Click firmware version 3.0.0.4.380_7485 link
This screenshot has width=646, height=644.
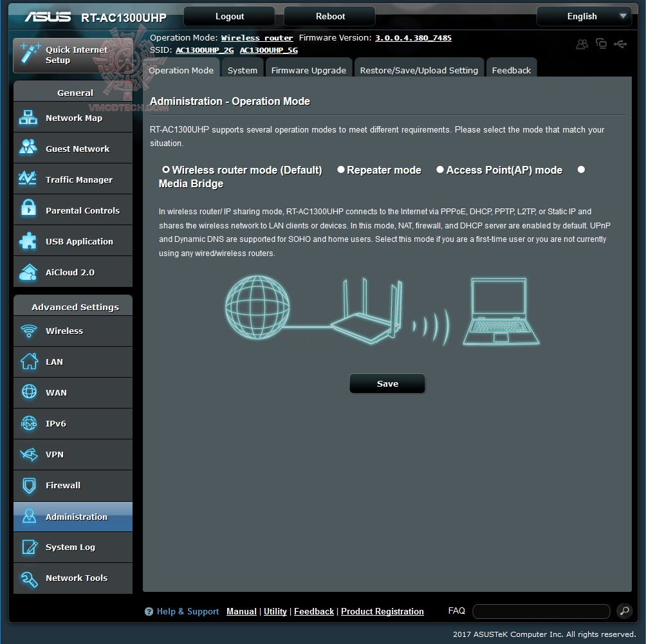click(413, 38)
